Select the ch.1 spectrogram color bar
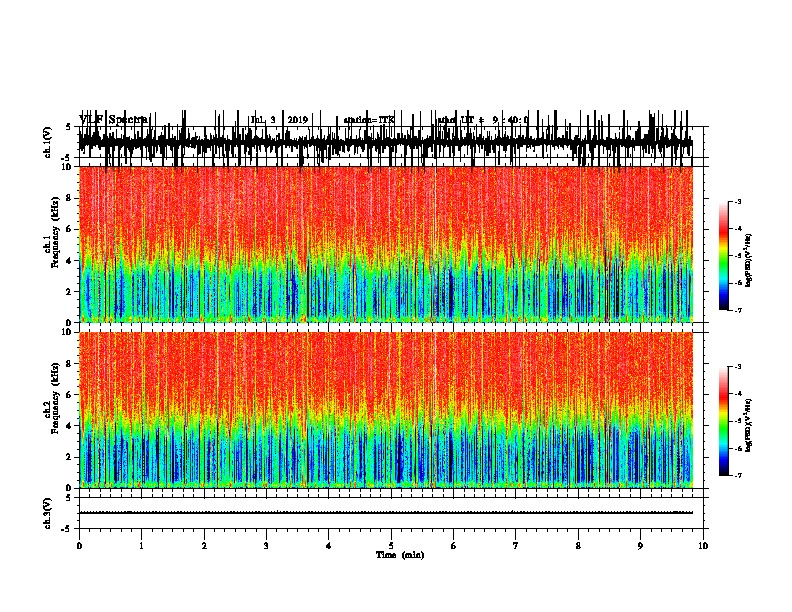Screen dimensions: 792x612 [x=724, y=256]
